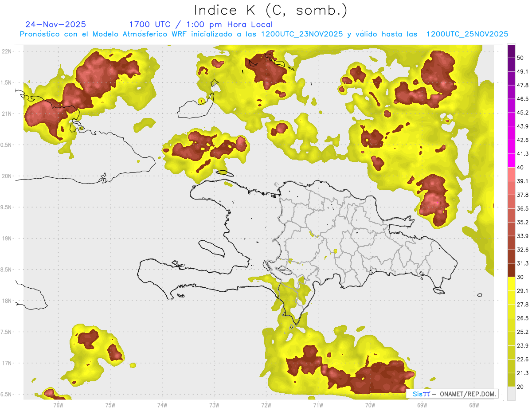
Task: Click the '18N' latitude label
Action: pos(7,301)
